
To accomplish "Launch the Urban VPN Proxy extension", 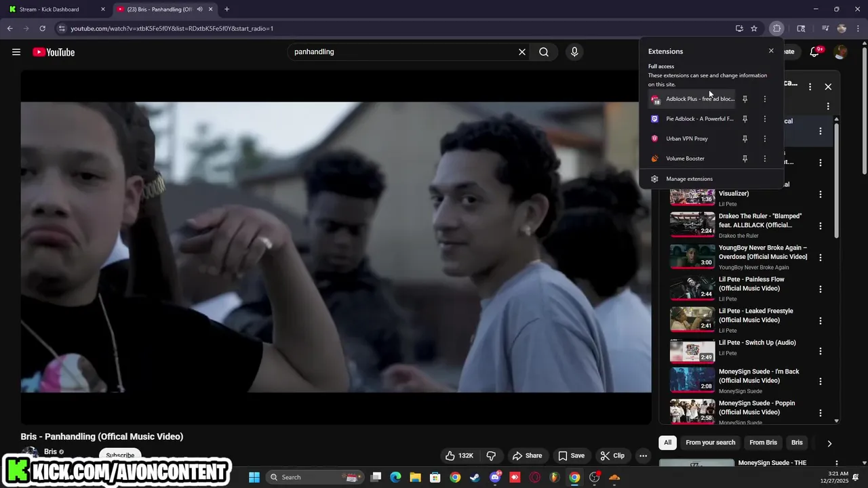I will coord(692,138).
